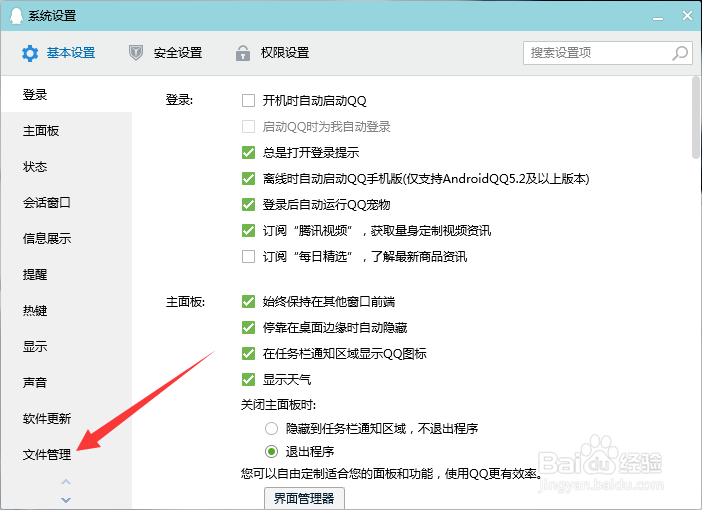
Task: Uncheck the 显示天气 checkbox
Action: [x=248, y=380]
